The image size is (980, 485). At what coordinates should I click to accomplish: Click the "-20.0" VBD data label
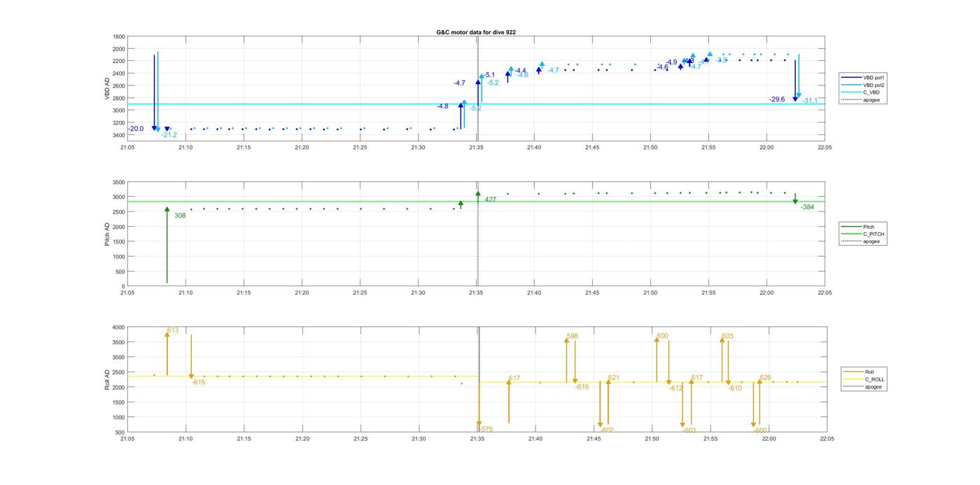point(136,129)
